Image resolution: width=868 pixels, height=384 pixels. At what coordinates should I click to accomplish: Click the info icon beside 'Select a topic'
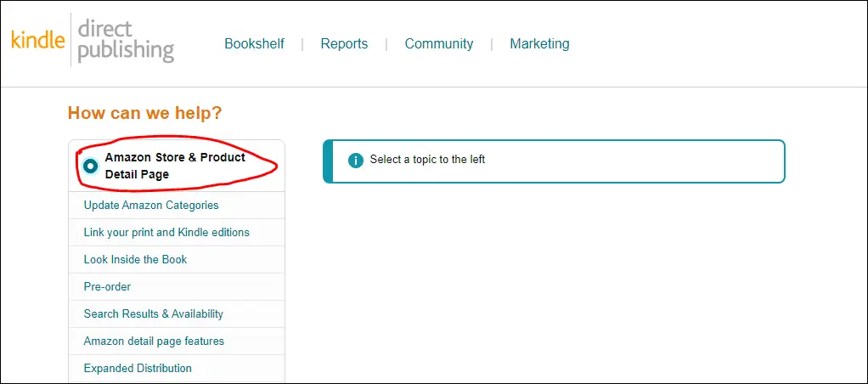click(355, 161)
